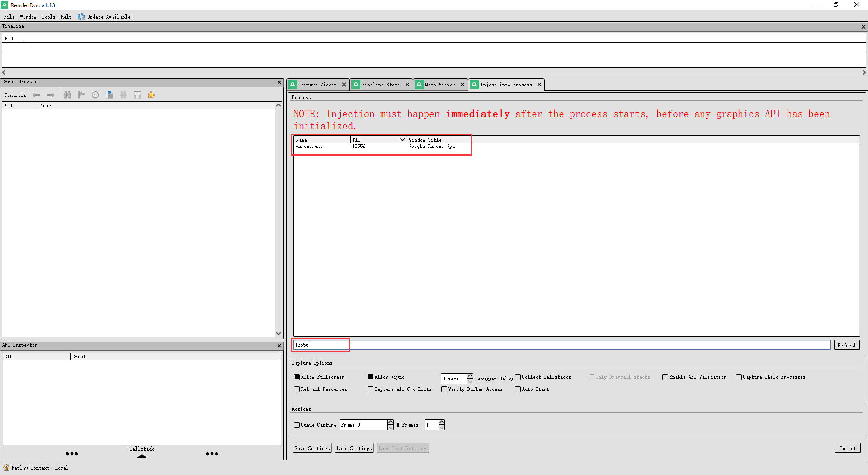Expand the Callstack panel with up arrow
This screenshot has height=475, width=868.
click(142, 456)
